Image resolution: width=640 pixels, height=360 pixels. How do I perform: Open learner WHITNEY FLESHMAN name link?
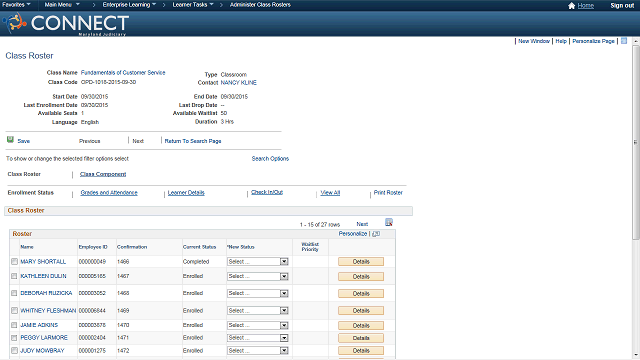point(48,311)
